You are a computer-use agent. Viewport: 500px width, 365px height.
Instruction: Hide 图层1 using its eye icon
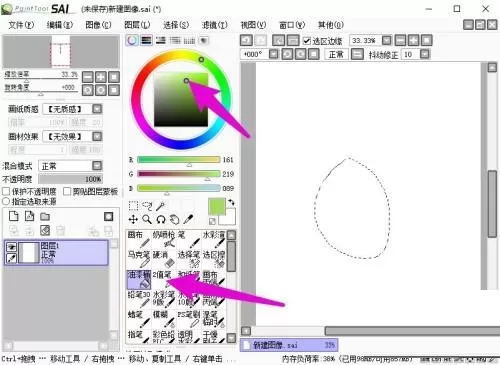[x=12, y=247]
